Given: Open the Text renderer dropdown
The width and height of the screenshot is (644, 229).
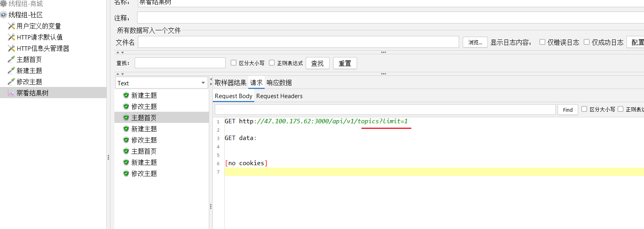Looking at the screenshot, I should [161, 83].
